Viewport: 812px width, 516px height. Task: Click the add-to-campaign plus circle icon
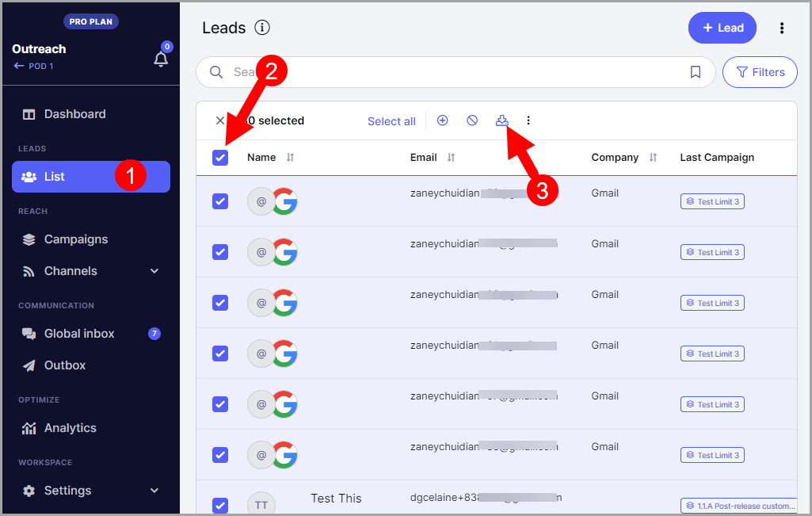(442, 120)
